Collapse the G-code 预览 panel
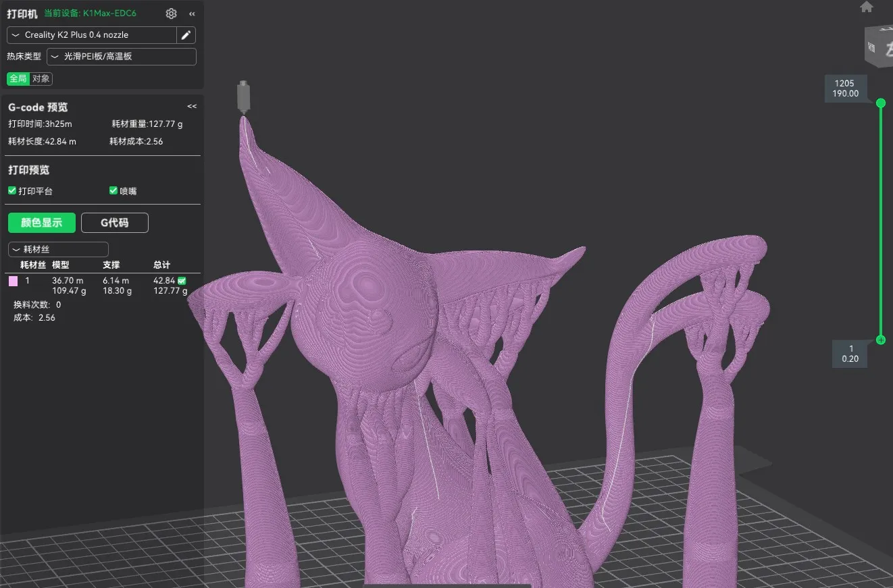 (192, 107)
